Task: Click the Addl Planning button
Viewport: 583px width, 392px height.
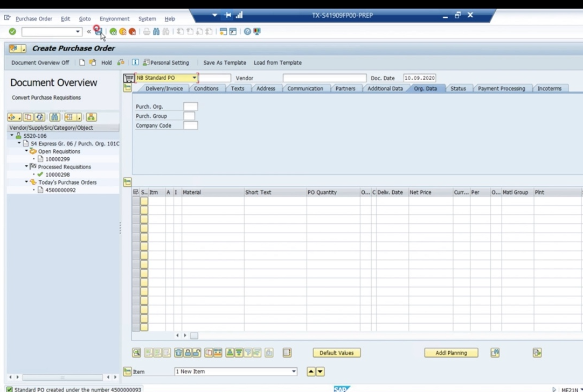Action: click(x=451, y=353)
